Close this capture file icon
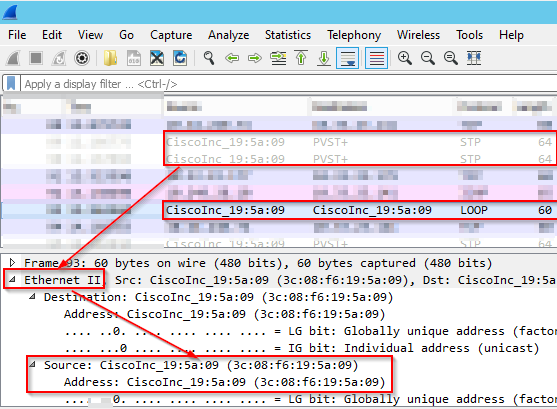The height and width of the screenshot is (409, 557). coord(157,58)
